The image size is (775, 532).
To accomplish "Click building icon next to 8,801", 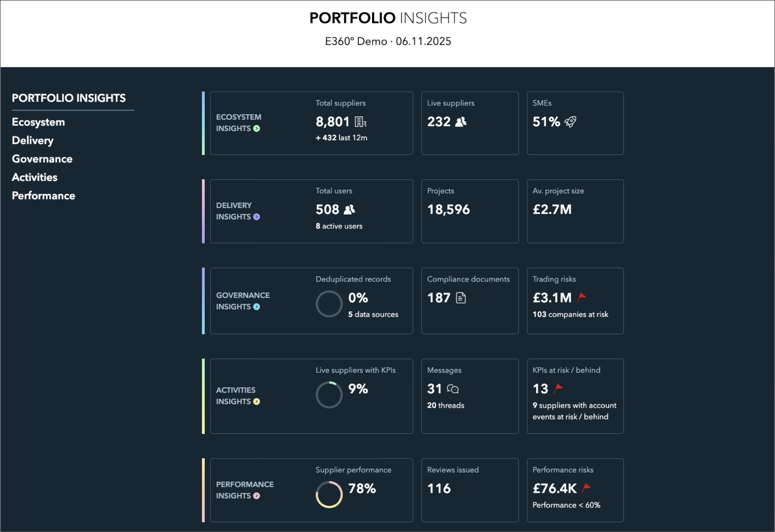I will point(360,122).
